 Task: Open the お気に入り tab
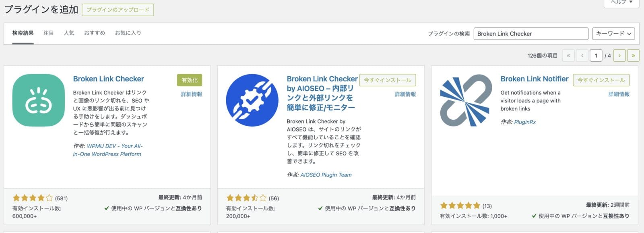128,33
